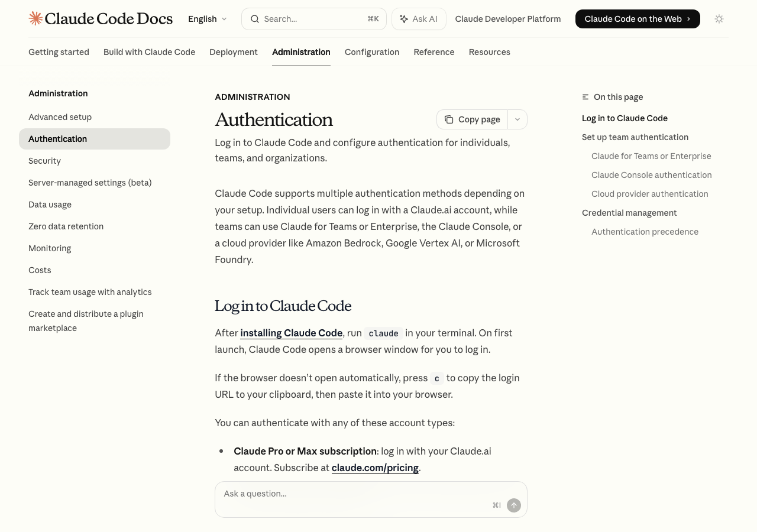Jump to Credential management section
The width and height of the screenshot is (757, 532).
tap(629, 213)
